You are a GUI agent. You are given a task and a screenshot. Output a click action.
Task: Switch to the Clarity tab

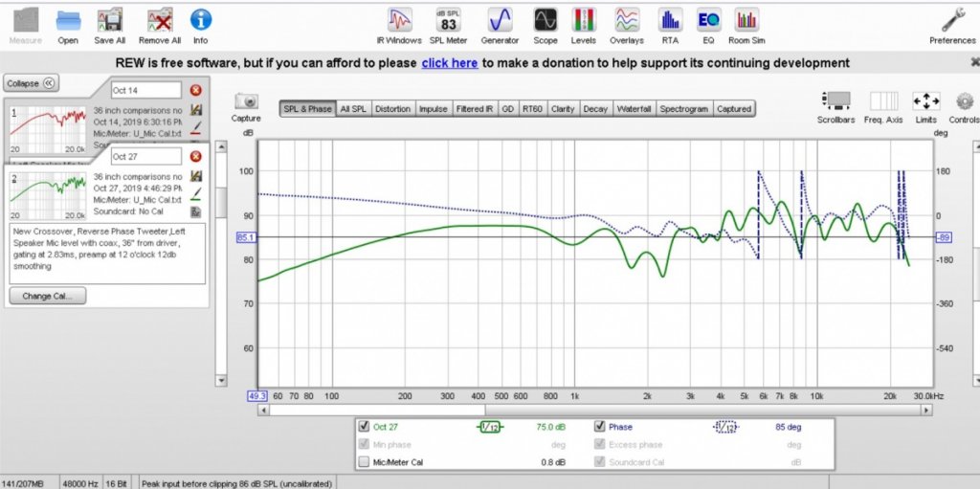click(563, 109)
